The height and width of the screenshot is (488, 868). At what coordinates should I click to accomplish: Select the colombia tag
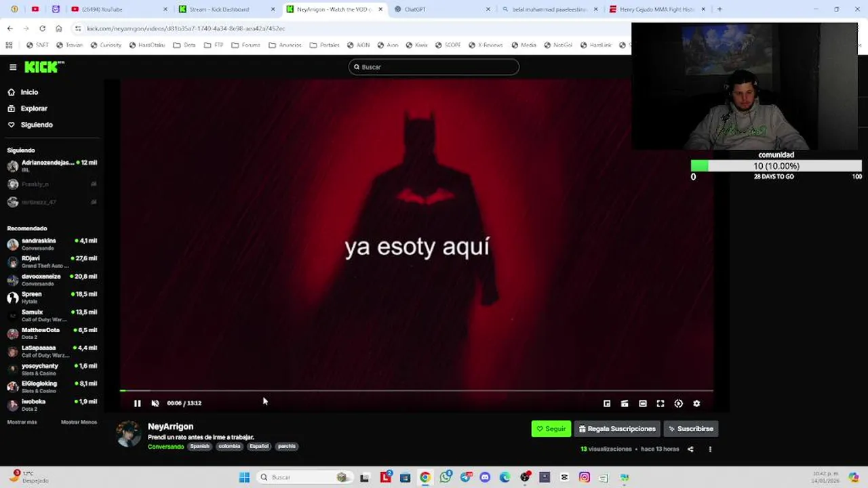[x=229, y=446]
